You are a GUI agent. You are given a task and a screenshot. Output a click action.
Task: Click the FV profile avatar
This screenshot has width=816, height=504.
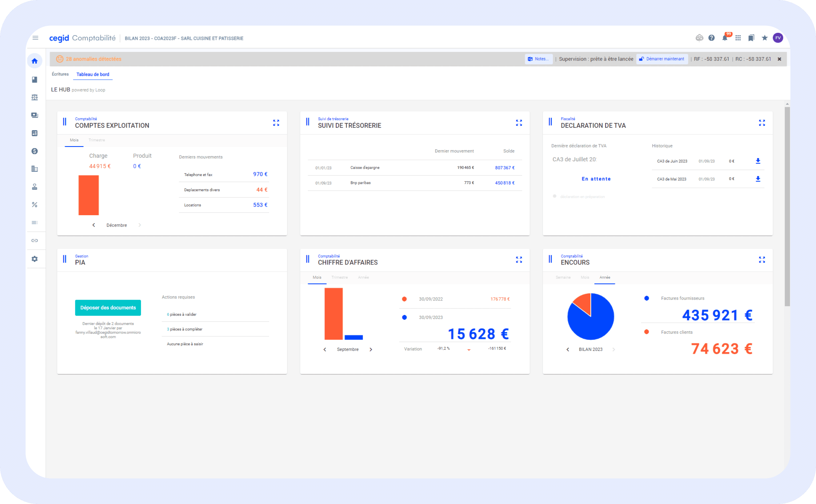[x=778, y=38]
